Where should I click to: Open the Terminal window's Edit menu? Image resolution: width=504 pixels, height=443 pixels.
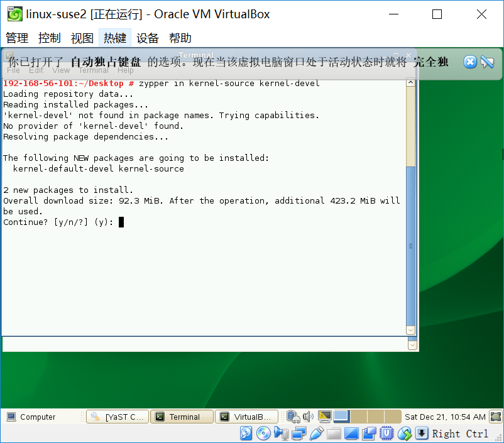point(36,70)
